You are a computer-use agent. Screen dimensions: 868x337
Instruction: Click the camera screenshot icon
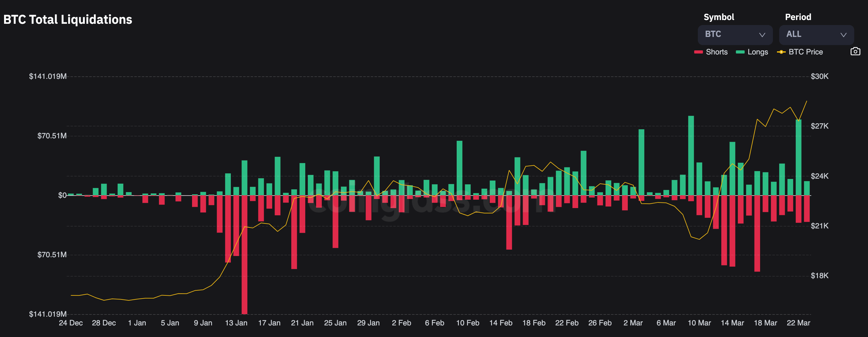855,52
